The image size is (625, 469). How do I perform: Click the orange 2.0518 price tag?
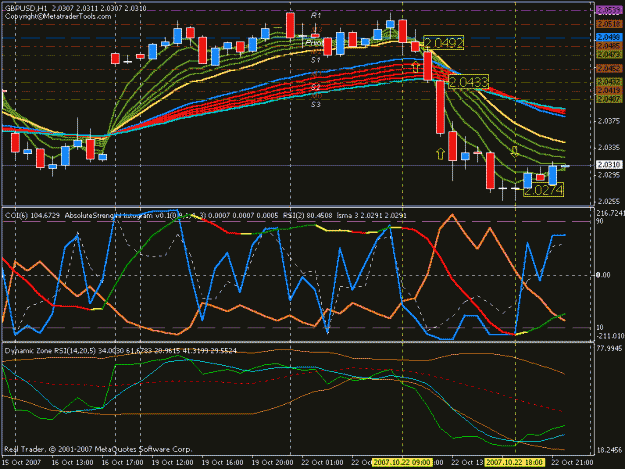(x=609, y=24)
